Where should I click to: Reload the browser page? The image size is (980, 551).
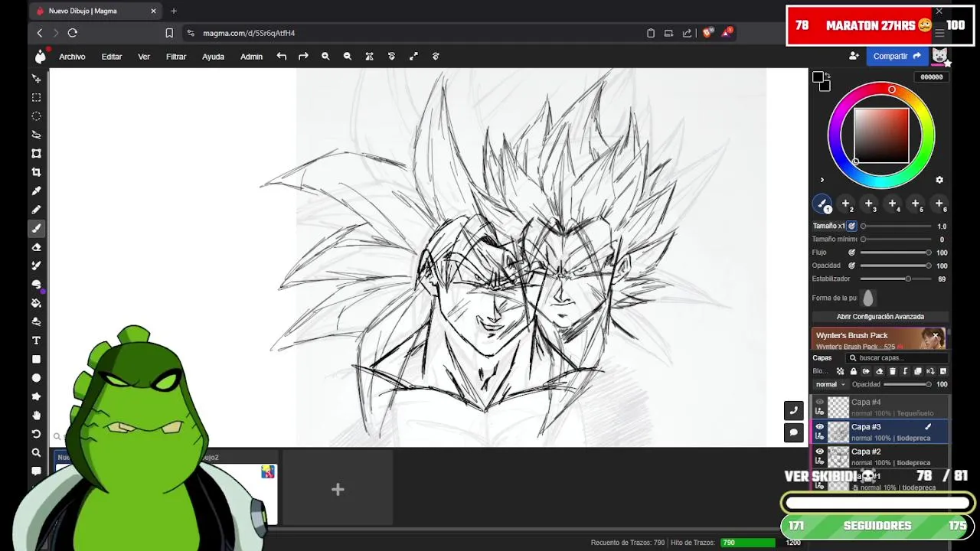pos(73,33)
